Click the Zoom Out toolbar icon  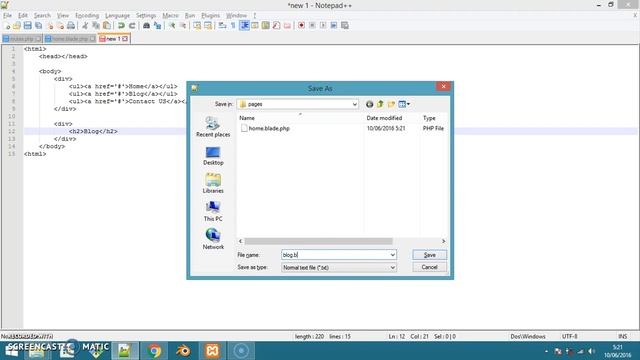pyautogui.click(x=183, y=26)
